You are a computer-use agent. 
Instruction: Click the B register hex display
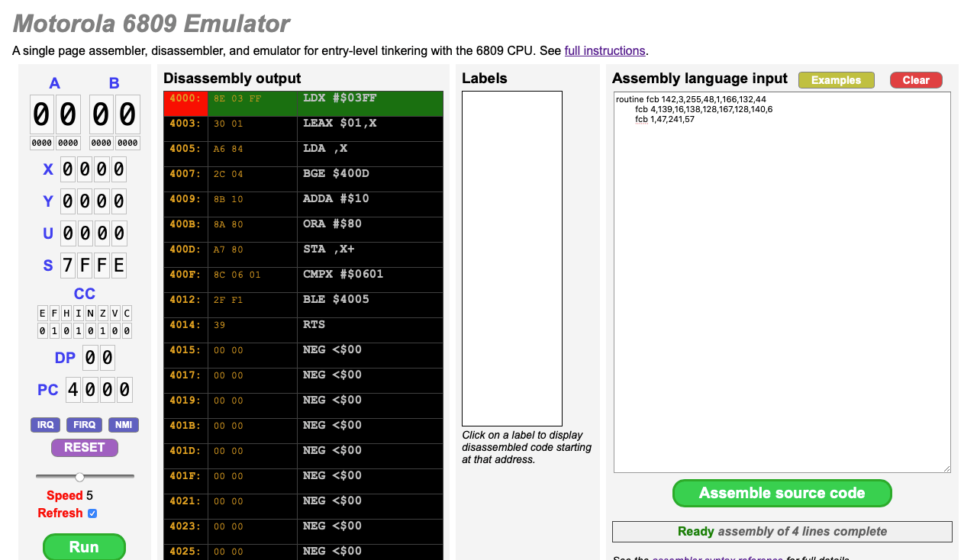point(114,114)
